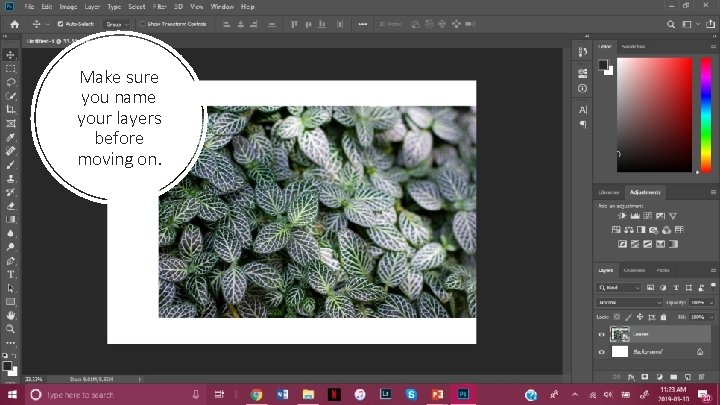Choose the Eraser tool
This screenshot has height=405, width=720.
[x=10, y=206]
